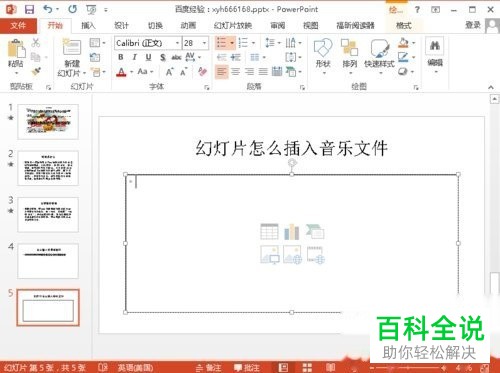Insert online pictures icon in placeholder
Viewport: 500px width, 373px height.
pos(292,255)
